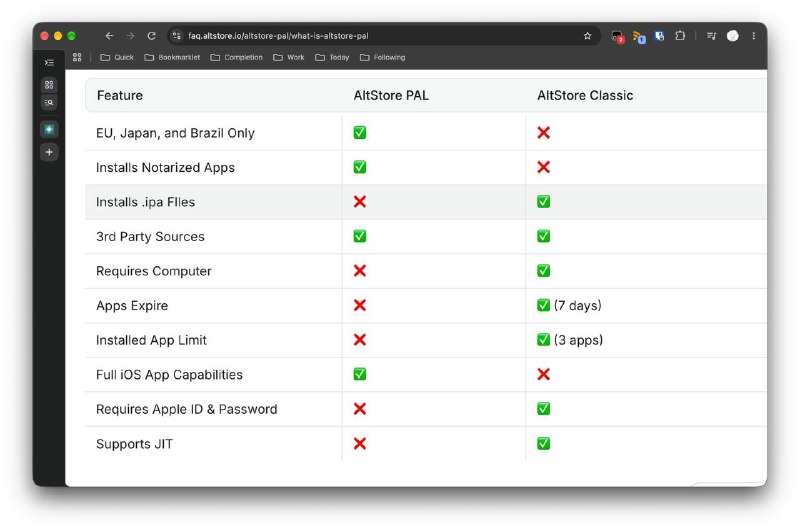Open the extension icon with red badge
This screenshot has height=530, width=800.
coord(617,36)
